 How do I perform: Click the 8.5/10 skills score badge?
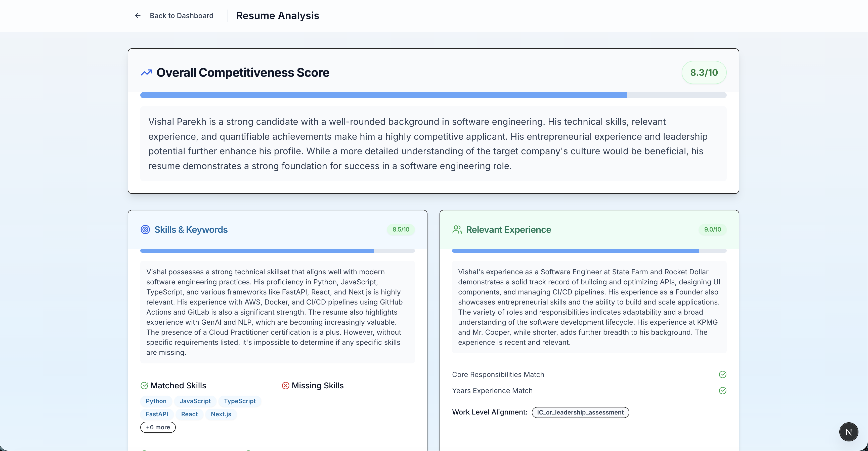(x=401, y=230)
